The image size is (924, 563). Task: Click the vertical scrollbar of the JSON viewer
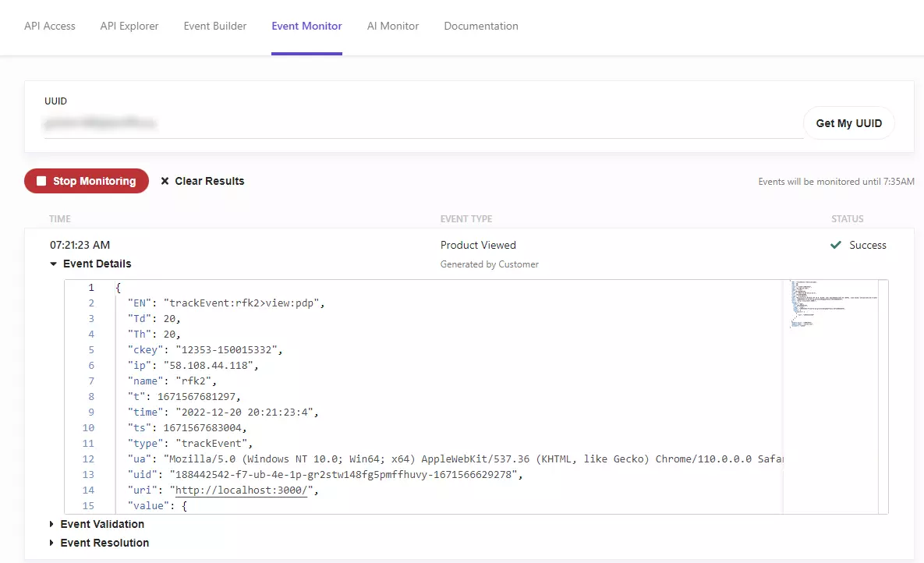click(883, 397)
